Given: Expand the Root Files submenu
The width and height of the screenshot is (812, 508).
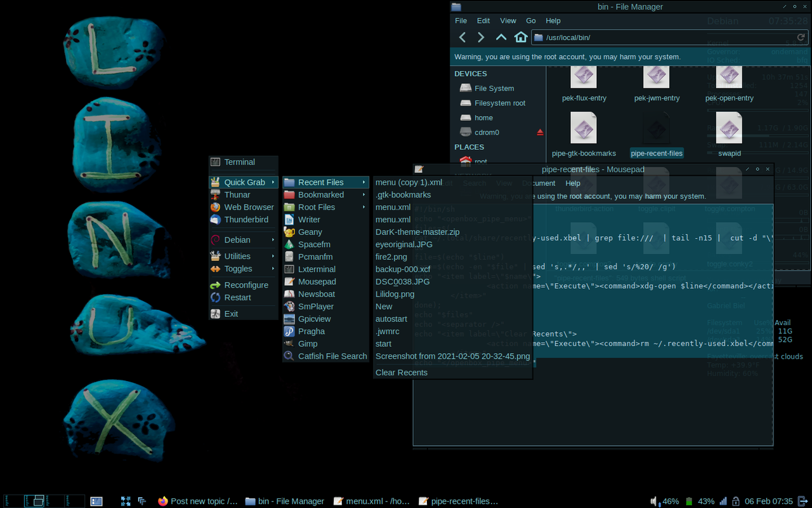Looking at the screenshot, I should point(326,207).
